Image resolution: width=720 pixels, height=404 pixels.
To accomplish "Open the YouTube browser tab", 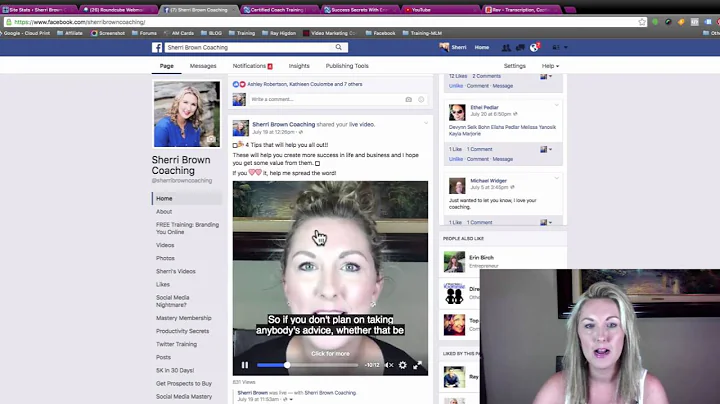I will coord(440,10).
